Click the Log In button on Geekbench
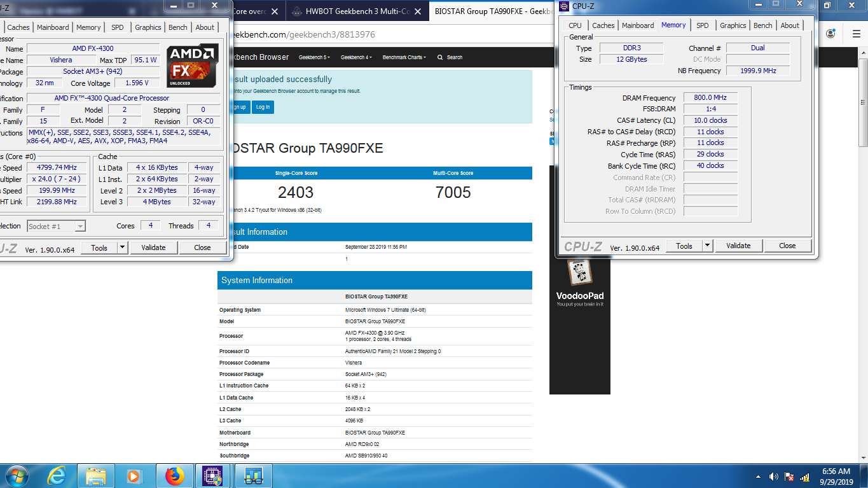The height and width of the screenshot is (488, 868). coord(263,107)
